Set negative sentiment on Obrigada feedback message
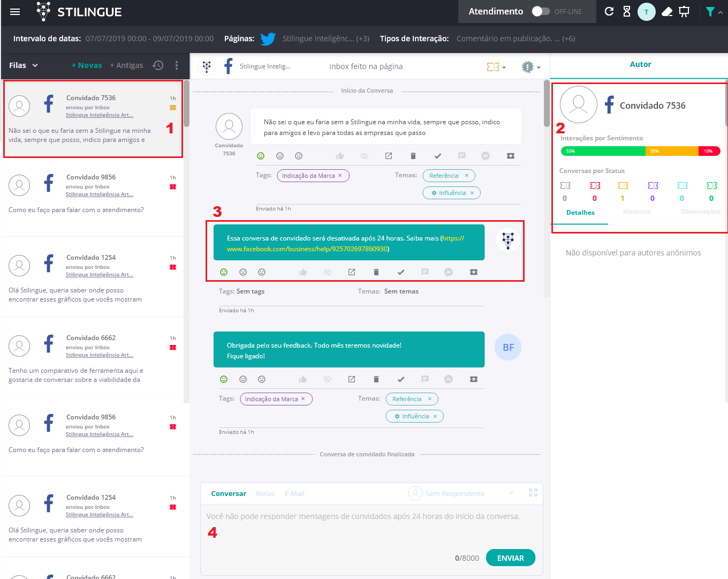 point(262,379)
